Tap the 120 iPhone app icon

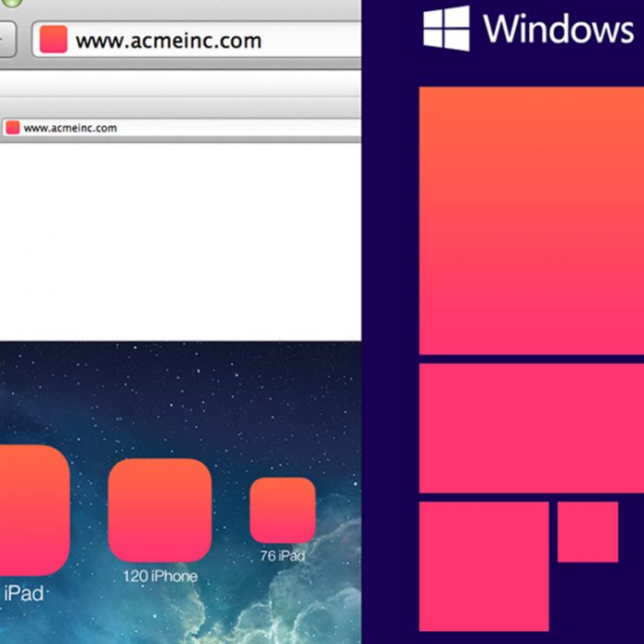159,510
